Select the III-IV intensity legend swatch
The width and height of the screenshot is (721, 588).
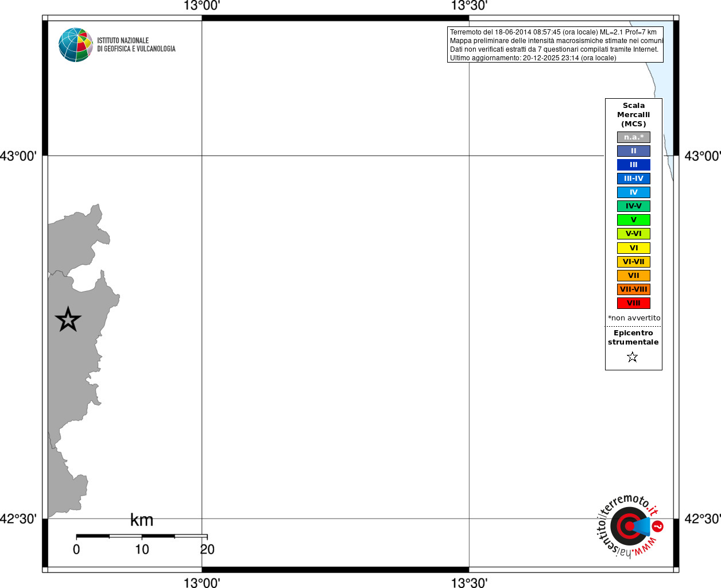[x=634, y=179]
